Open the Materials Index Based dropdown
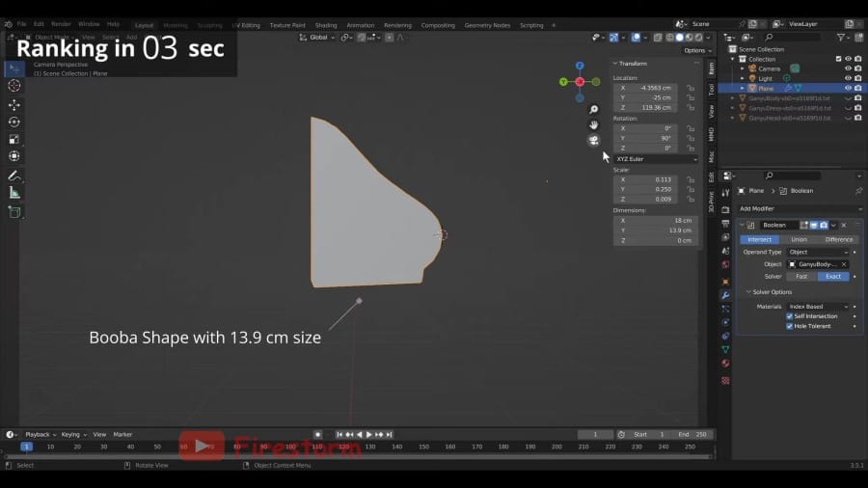 pos(818,307)
